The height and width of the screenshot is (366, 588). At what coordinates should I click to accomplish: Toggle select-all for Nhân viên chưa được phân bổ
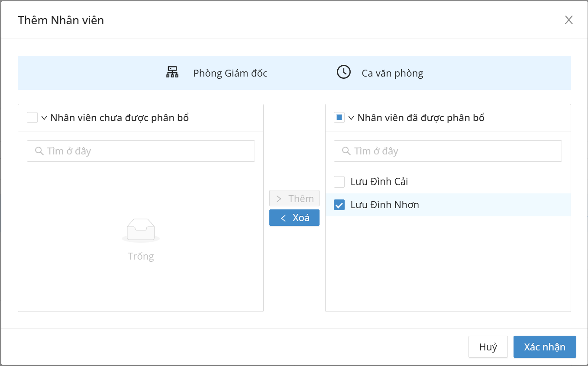click(x=32, y=118)
